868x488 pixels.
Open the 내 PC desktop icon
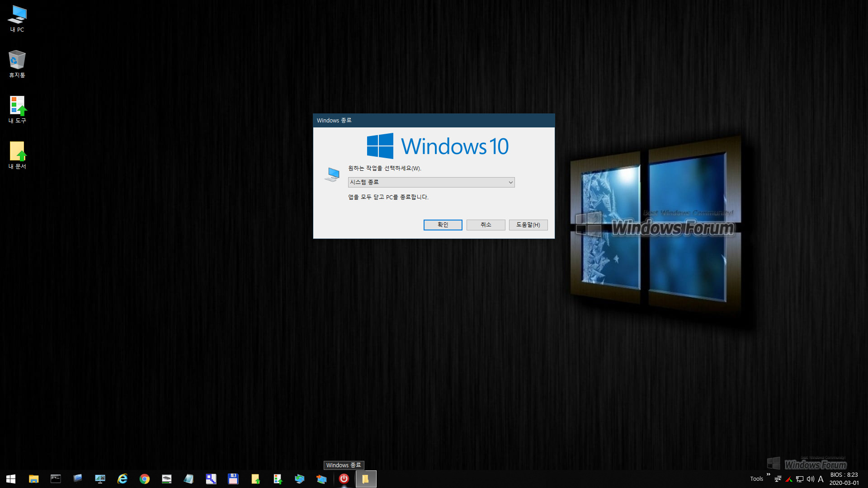click(17, 19)
